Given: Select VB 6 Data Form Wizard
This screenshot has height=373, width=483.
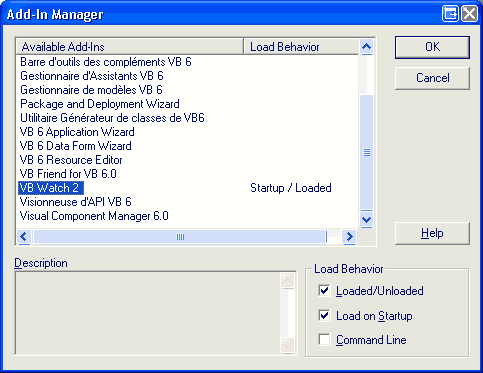Looking at the screenshot, I should pyautogui.click(x=75, y=146).
